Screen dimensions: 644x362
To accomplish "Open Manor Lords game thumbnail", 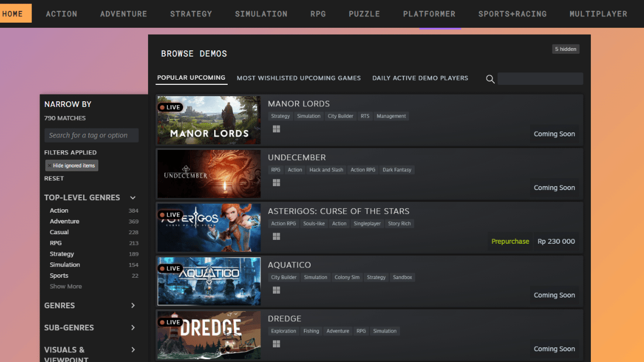I will coord(209,120).
